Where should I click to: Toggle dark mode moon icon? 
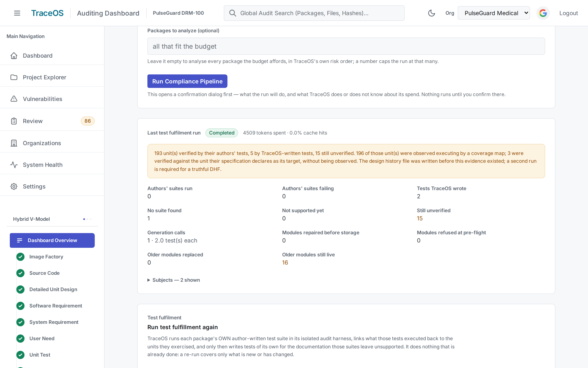pos(432,13)
